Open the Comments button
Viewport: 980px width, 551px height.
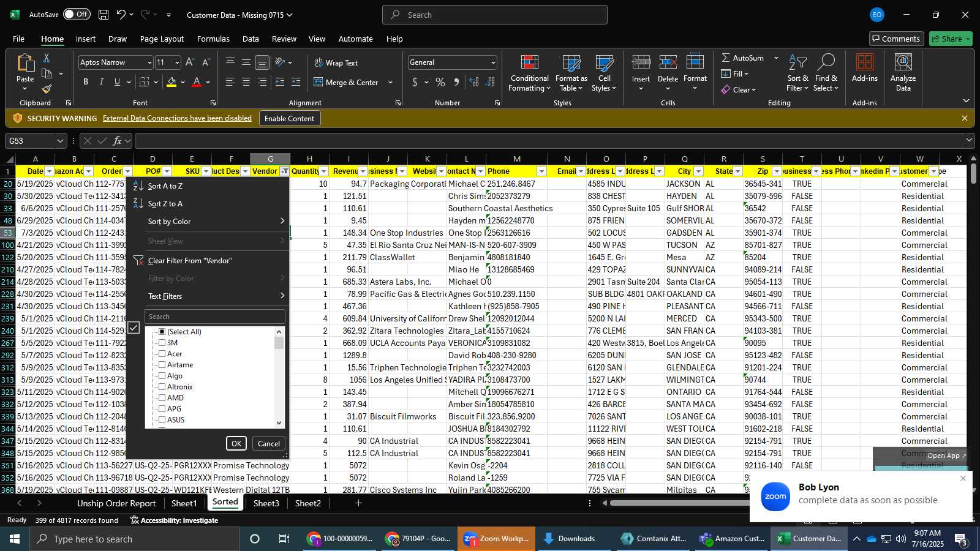point(895,39)
